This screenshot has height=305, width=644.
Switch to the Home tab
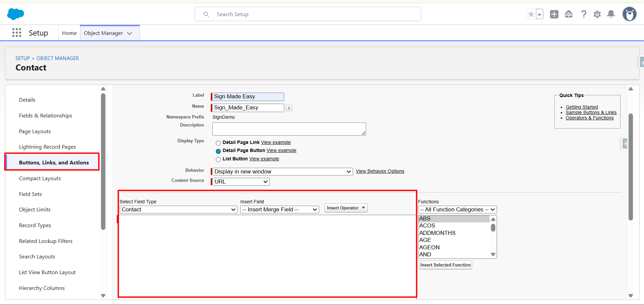(x=69, y=33)
